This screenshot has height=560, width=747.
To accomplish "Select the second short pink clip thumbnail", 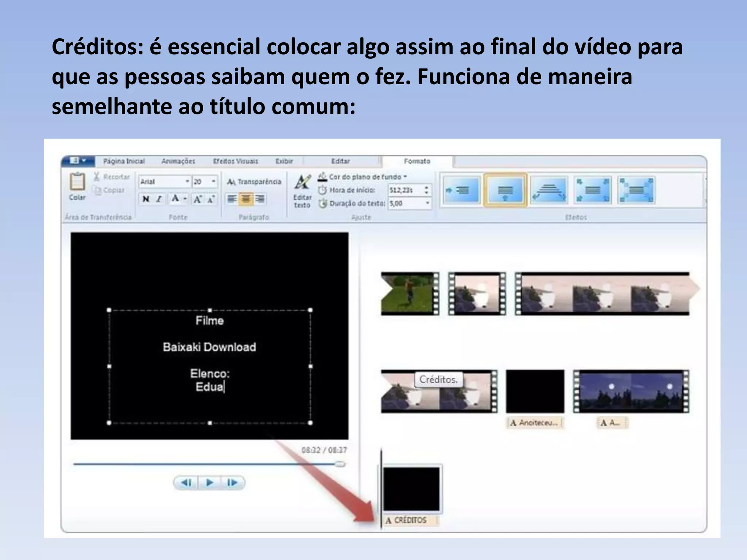I will 477,293.
